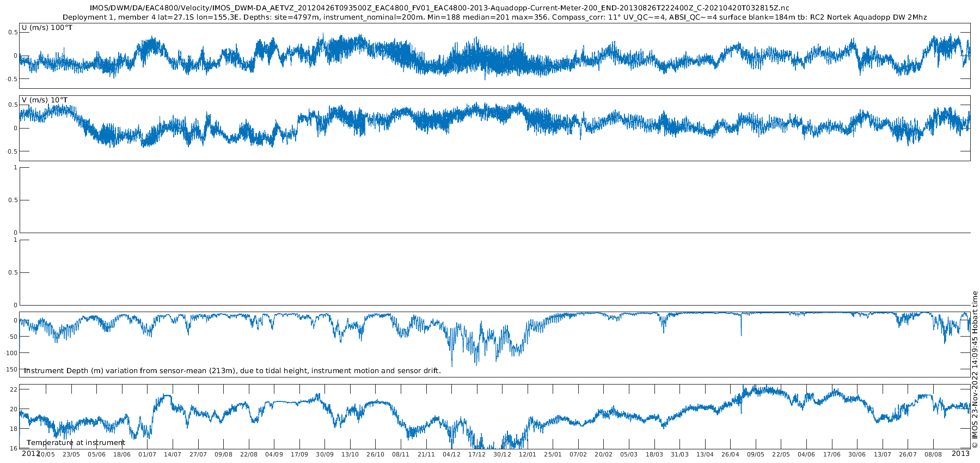Image resolution: width=980 pixels, height=463 pixels.
Task: Click the '09/05' date tick label
Action: pos(756,454)
